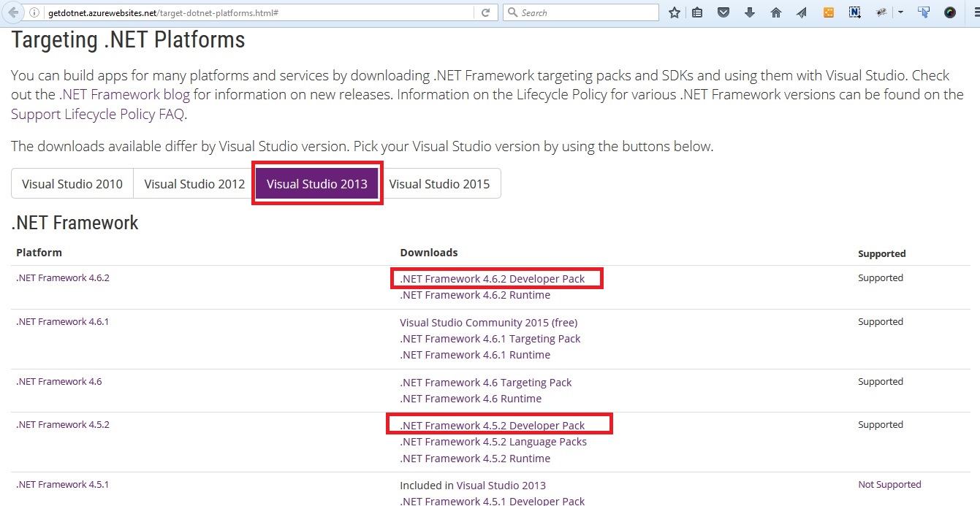Select the Visual Studio 2015 button

(x=439, y=184)
